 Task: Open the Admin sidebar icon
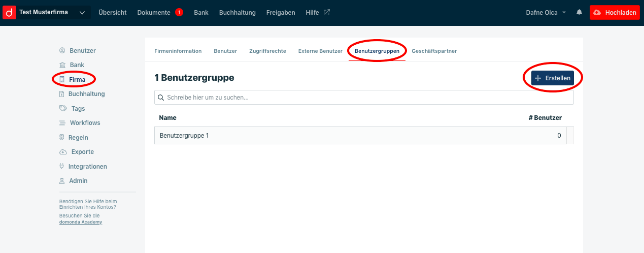point(62,181)
